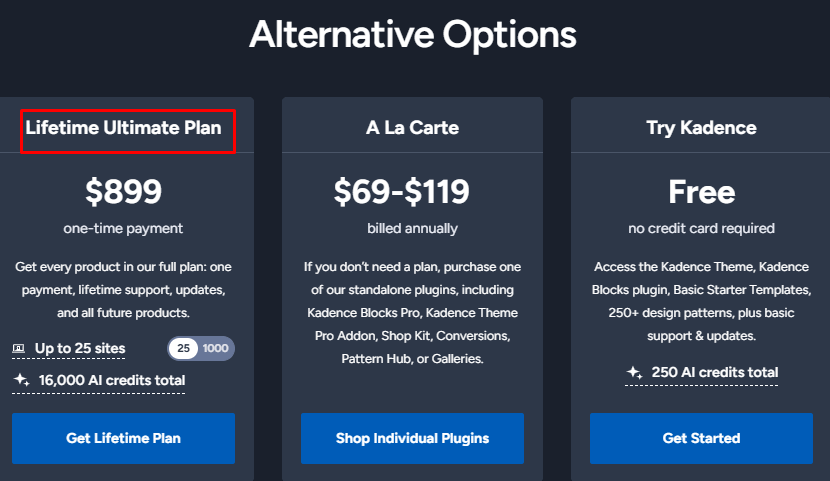Click the Free price text
Image resolution: width=830 pixels, height=481 pixels.
click(701, 191)
